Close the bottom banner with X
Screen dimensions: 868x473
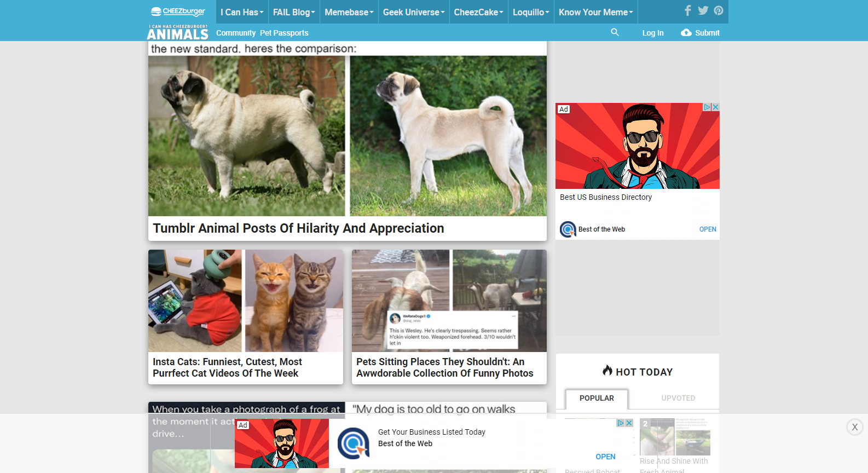coord(854,427)
